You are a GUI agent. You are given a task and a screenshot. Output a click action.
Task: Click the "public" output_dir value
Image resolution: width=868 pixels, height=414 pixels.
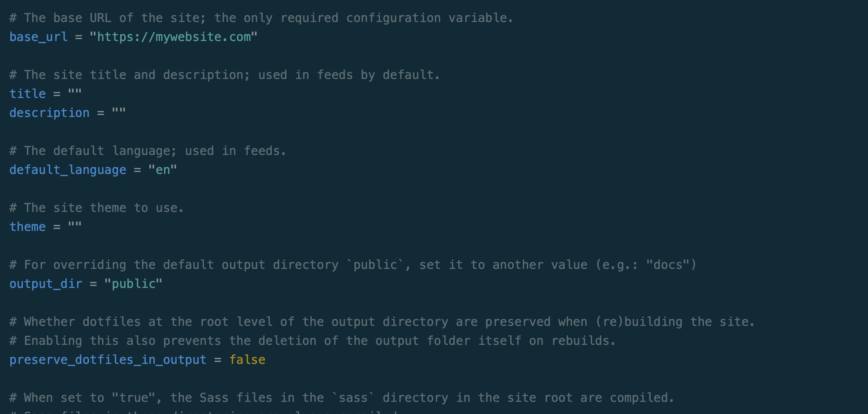click(x=133, y=284)
